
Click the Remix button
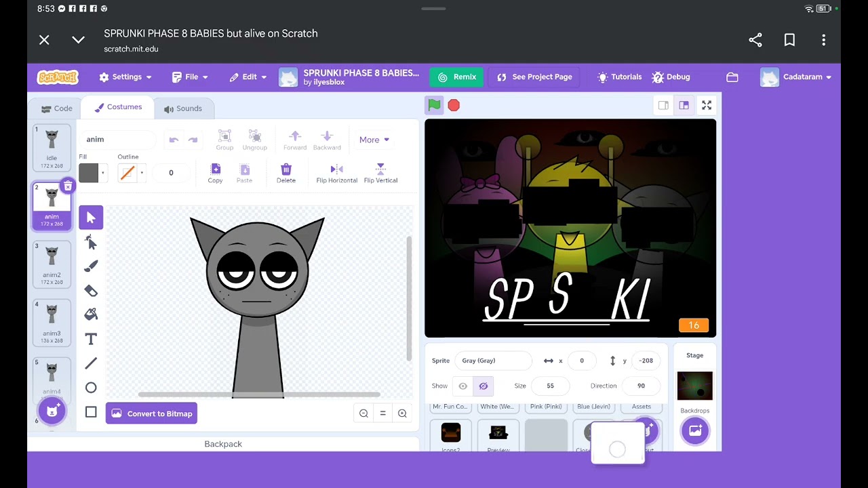(457, 77)
